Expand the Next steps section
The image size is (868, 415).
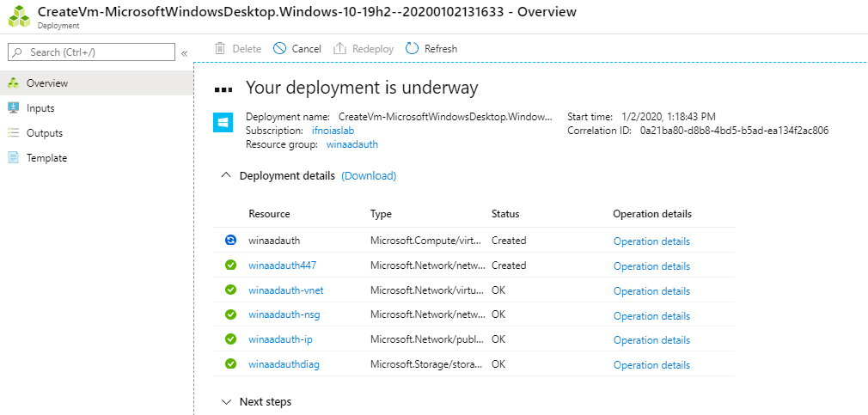point(226,401)
